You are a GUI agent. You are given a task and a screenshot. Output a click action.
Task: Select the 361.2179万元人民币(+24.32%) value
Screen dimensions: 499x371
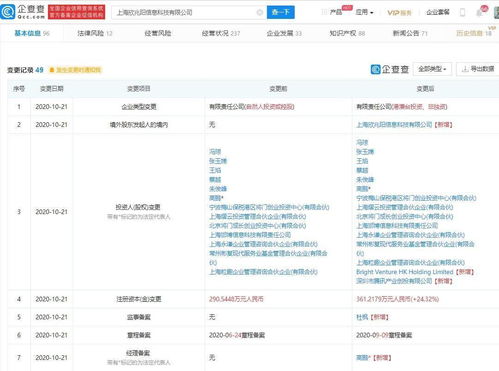click(x=397, y=299)
